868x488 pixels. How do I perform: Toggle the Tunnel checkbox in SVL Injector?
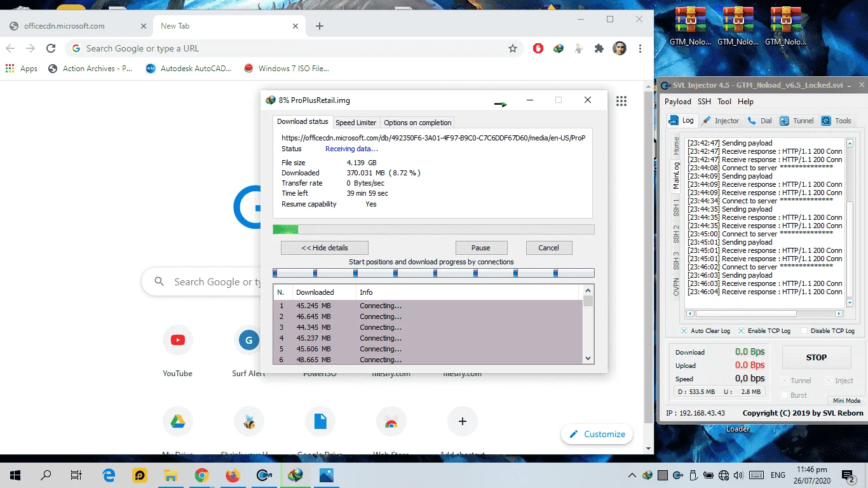tap(784, 381)
